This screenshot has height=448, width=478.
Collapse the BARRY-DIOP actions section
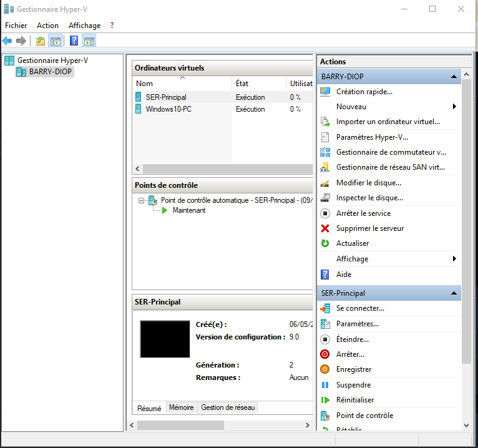coord(454,77)
